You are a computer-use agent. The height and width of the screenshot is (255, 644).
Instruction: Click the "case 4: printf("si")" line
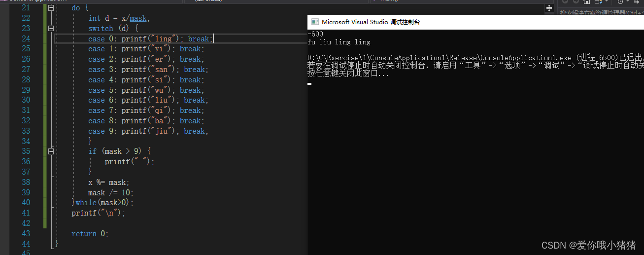click(x=146, y=80)
